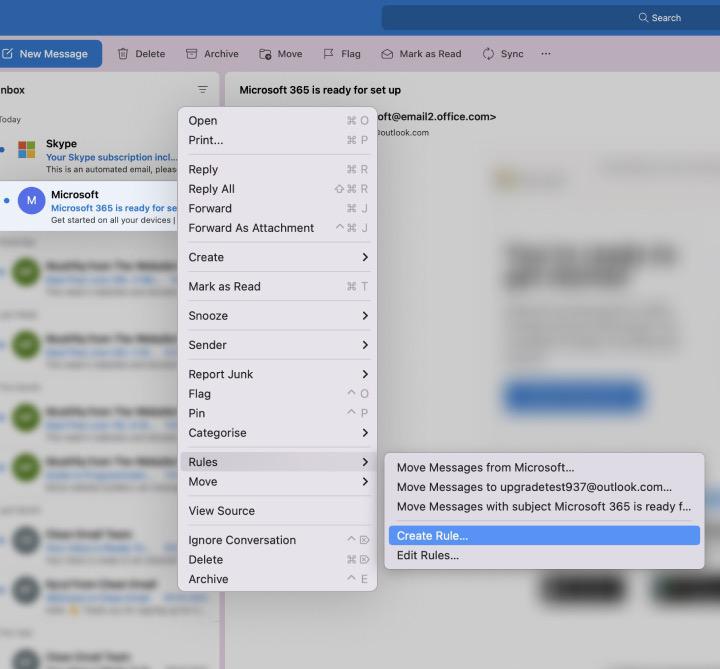Expand the Create submenu
The image size is (720, 669).
[277, 257]
